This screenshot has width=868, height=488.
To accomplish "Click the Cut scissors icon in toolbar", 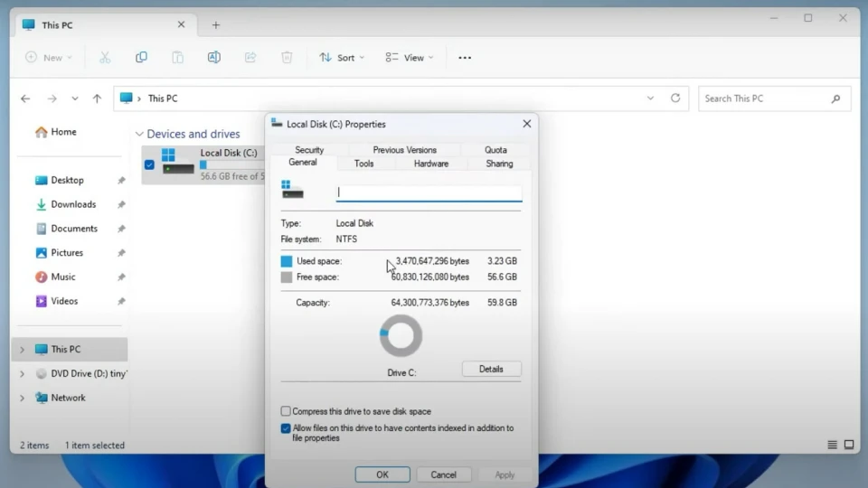I will tap(105, 57).
